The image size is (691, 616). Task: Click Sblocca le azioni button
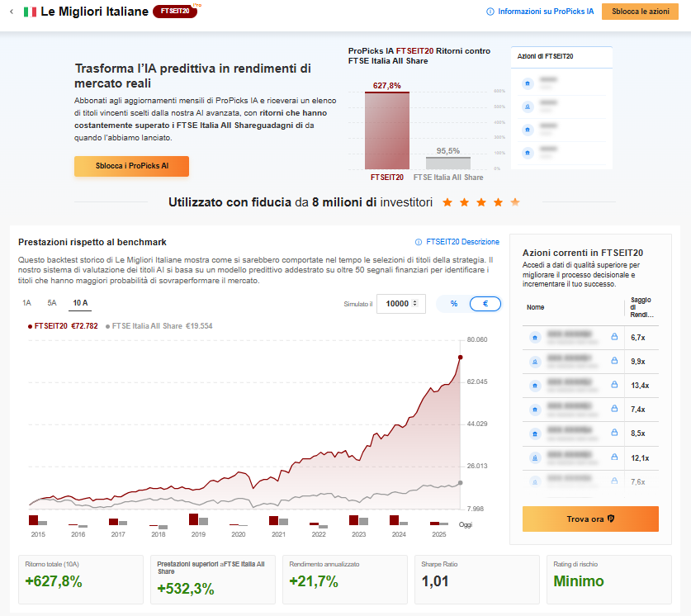pyautogui.click(x=640, y=12)
